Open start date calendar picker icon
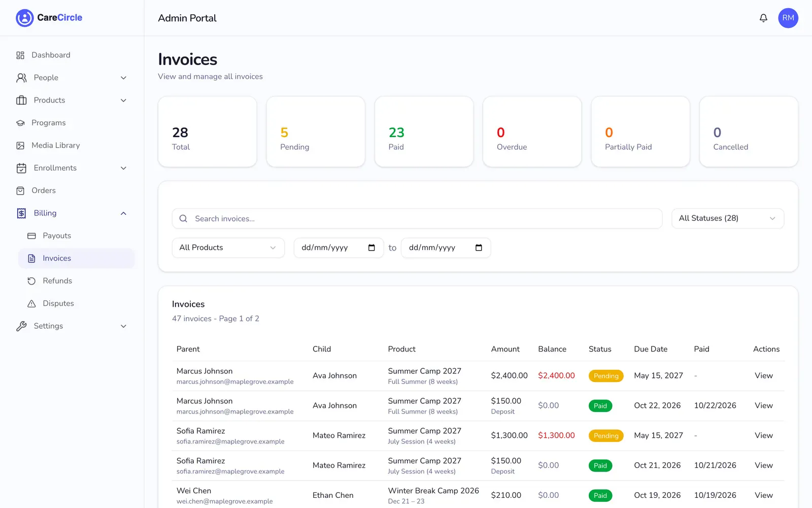The height and width of the screenshot is (508, 812). pos(371,247)
